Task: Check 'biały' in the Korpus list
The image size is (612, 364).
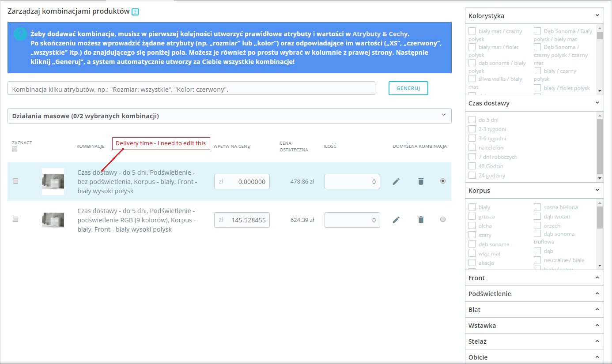Action: [472, 207]
